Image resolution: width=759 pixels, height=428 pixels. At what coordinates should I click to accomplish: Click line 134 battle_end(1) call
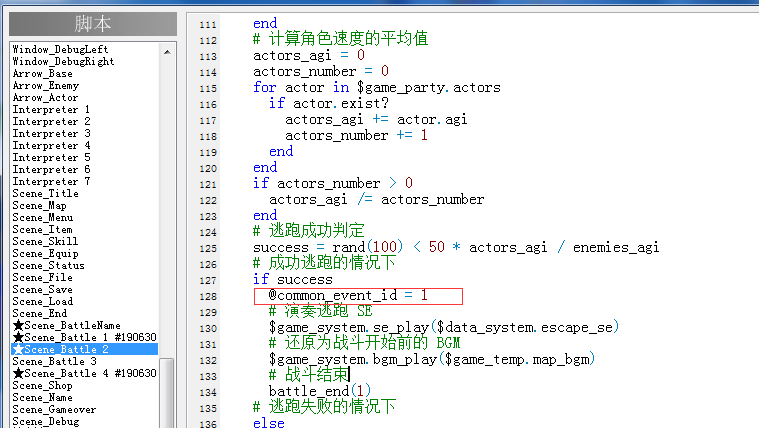click(320, 391)
